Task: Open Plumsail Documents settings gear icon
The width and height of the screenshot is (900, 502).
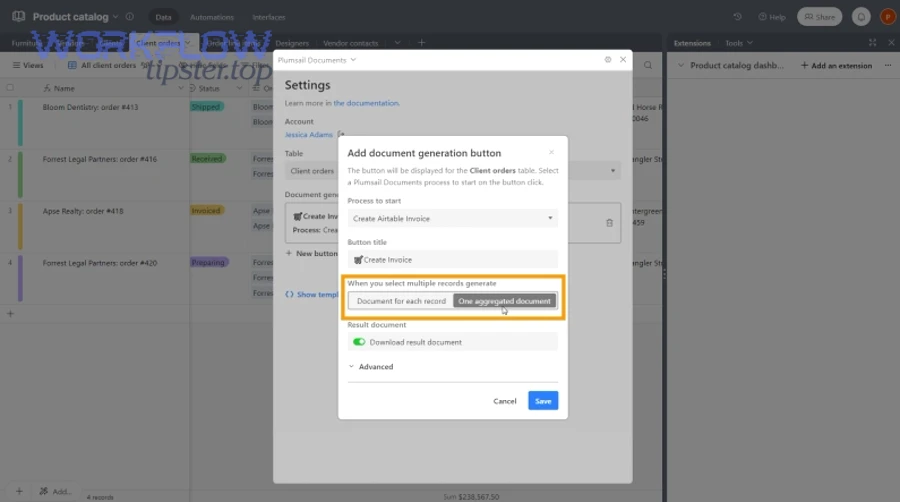Action: [x=608, y=60]
